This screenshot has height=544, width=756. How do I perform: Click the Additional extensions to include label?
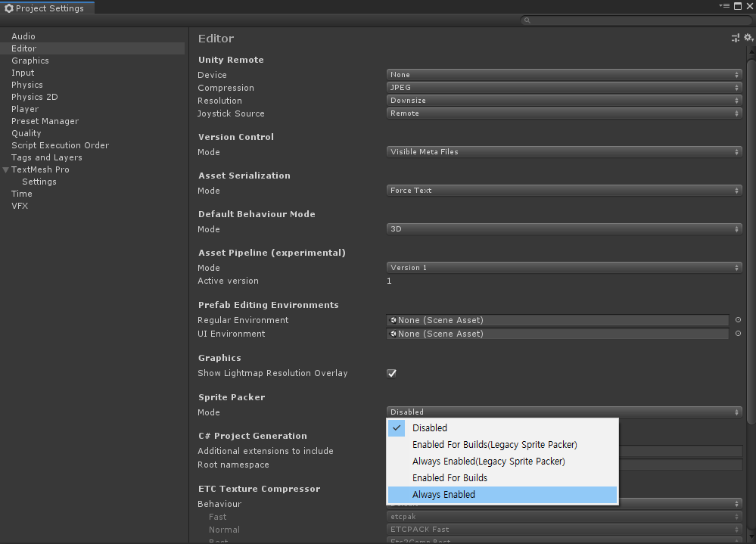point(265,451)
